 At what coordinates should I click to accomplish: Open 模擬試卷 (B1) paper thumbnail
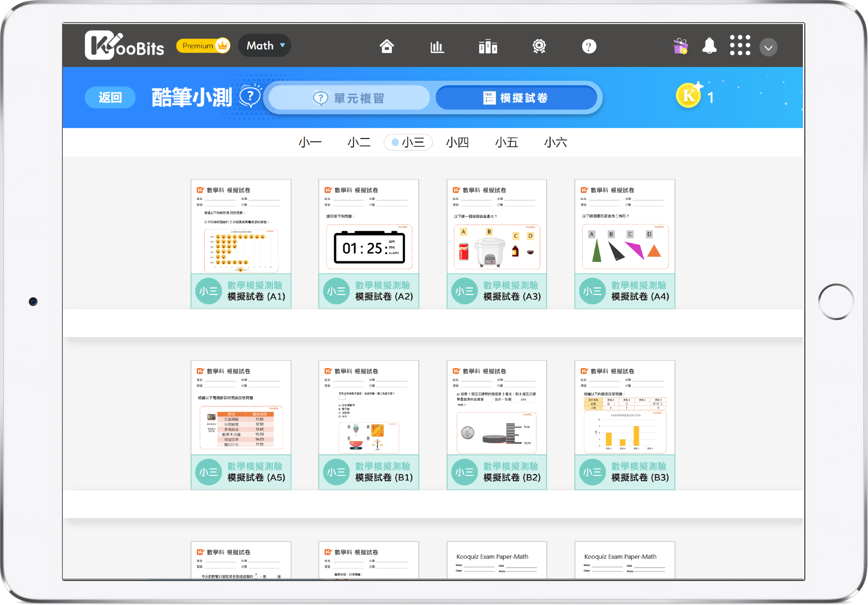click(x=369, y=408)
